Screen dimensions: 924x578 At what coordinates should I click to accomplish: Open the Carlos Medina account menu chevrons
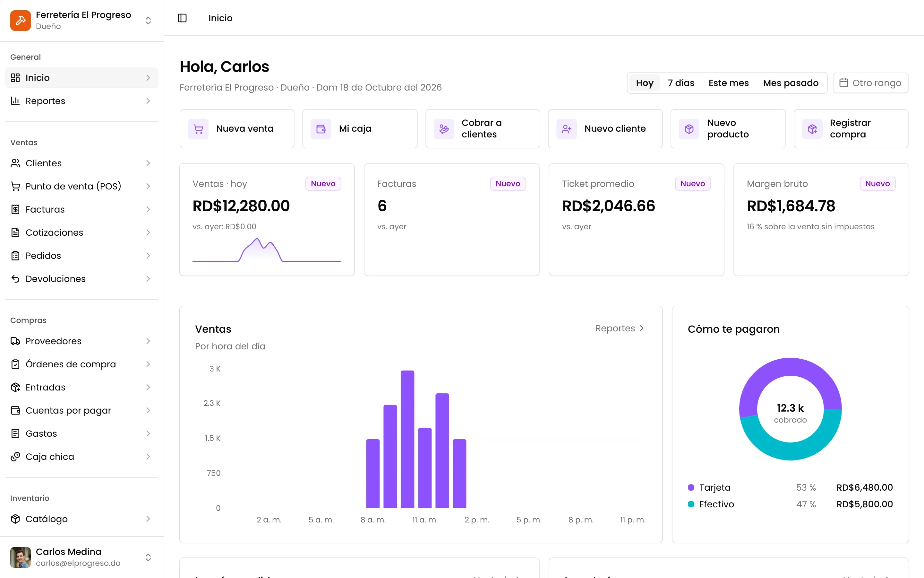pos(148,557)
